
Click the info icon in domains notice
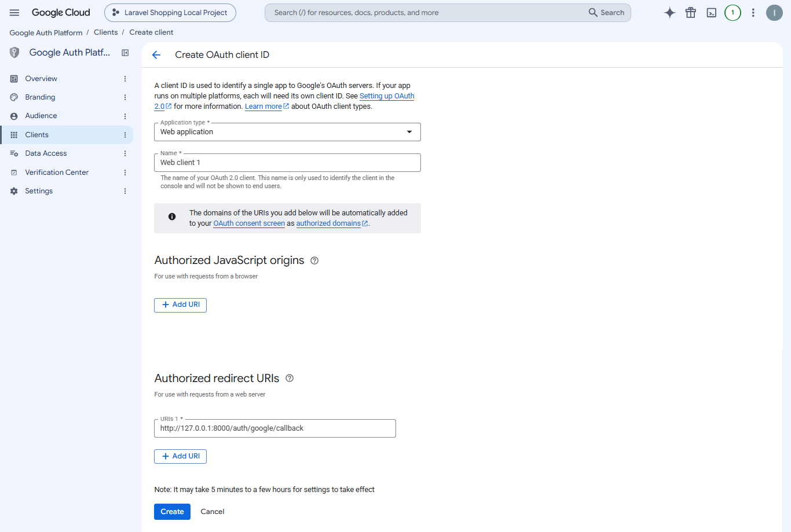coord(172,217)
